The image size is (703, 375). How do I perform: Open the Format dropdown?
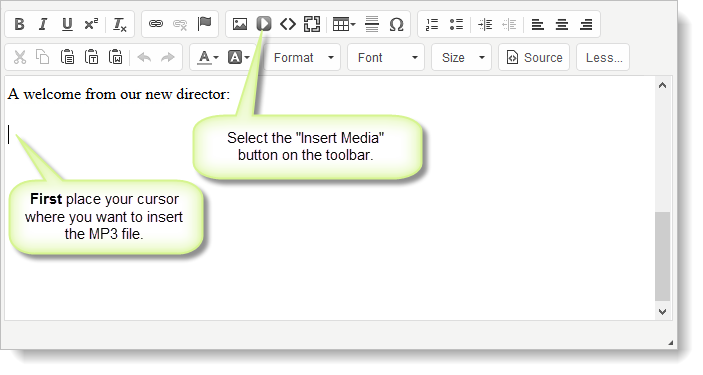coord(303,57)
